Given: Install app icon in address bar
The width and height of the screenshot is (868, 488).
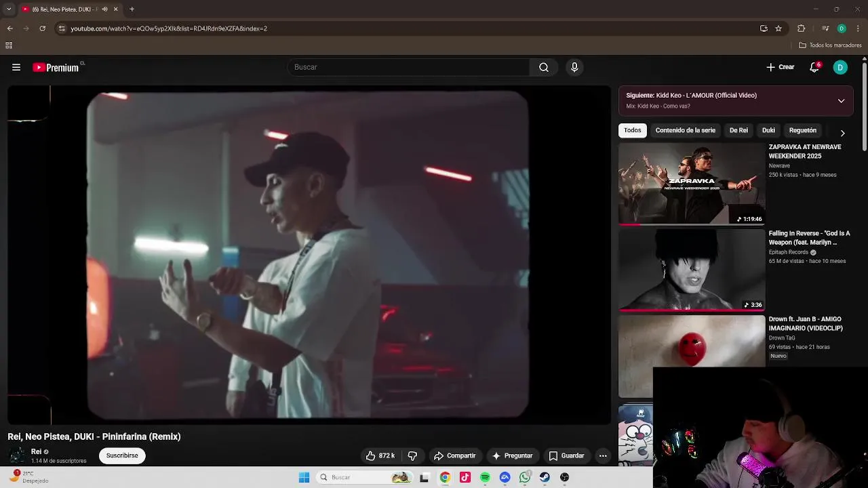Looking at the screenshot, I should (764, 28).
